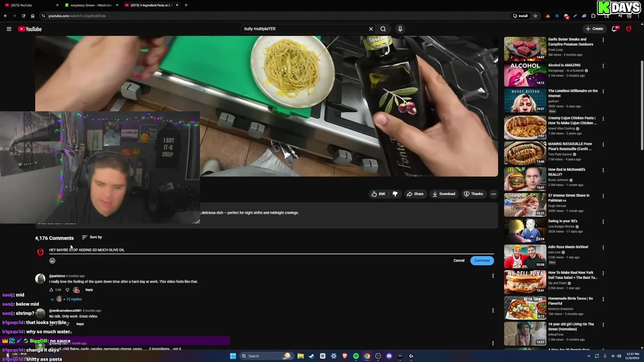Screen dimensions: 644x362
Task: Open Chrome from taskbar
Action: pyautogui.click(x=367, y=356)
